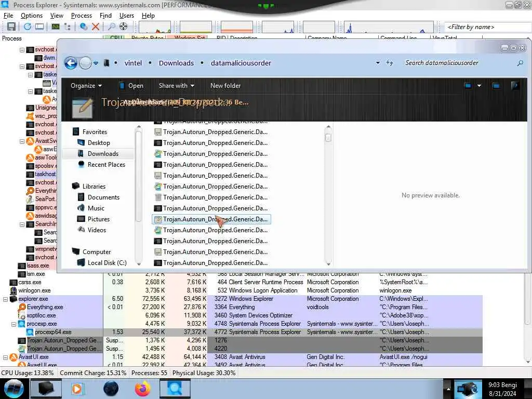Select Videos under Libraries
Image resolution: width=532 pixels, height=399 pixels.
97,230
